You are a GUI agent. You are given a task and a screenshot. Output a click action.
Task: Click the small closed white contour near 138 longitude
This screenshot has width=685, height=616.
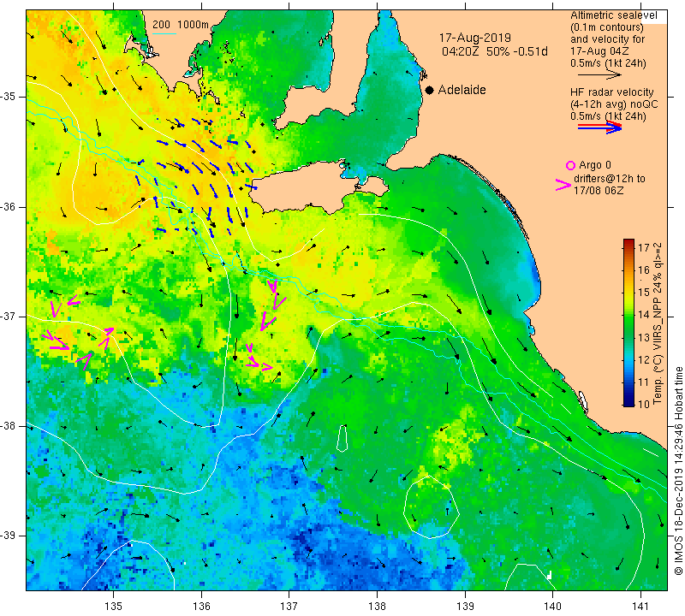(x=342, y=438)
